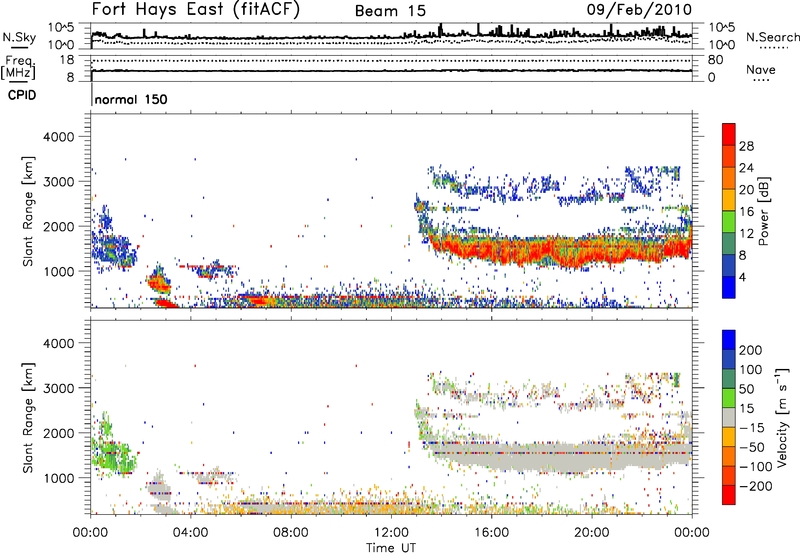Click "4000" on the power plot's range axis
Image resolution: width=800 pixels, height=554 pixels.
tap(59, 137)
